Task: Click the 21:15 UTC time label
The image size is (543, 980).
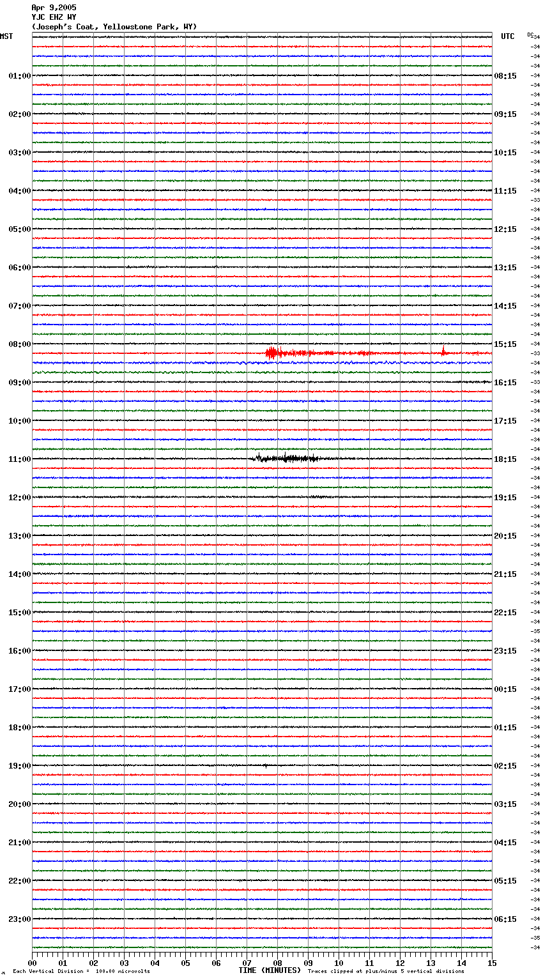Action: click(505, 574)
